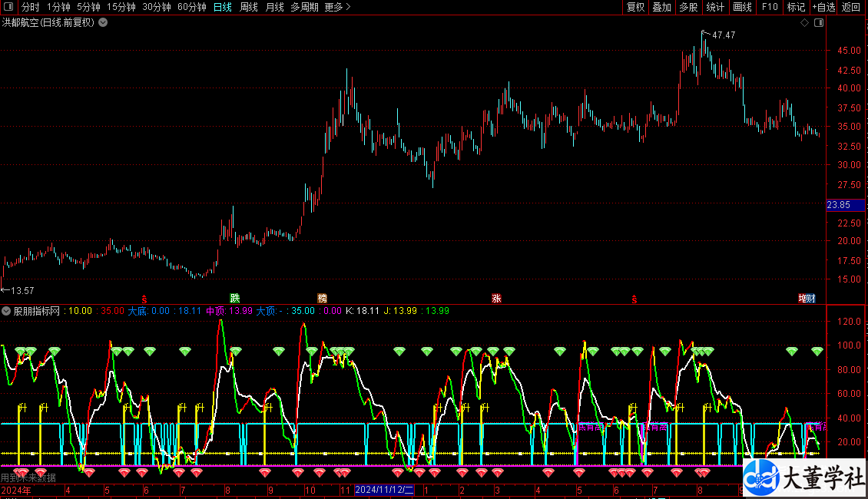868x499 pixels.
Task: Open the 股朋指标网 indicator dropdown arrow
Action: pyautogui.click(x=6, y=311)
